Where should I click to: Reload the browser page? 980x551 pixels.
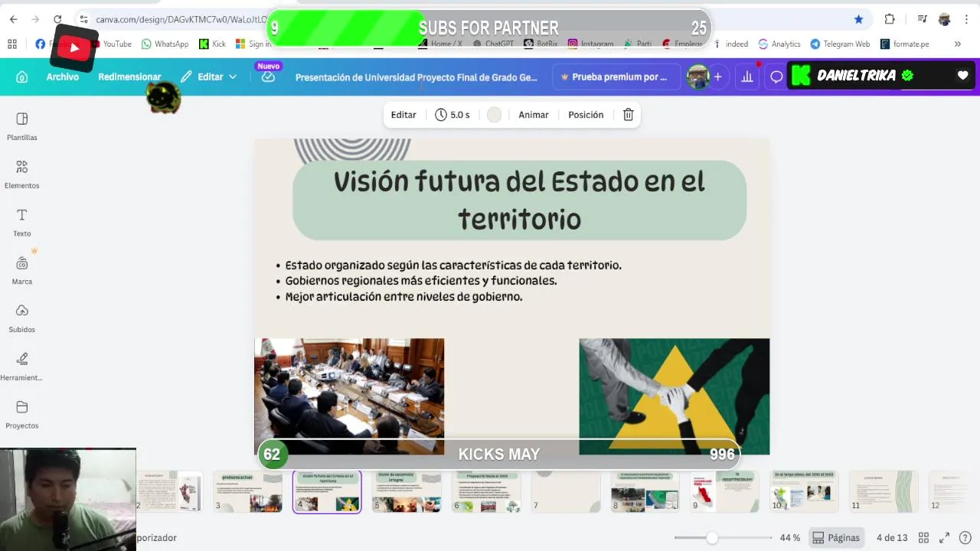pyautogui.click(x=57, y=19)
